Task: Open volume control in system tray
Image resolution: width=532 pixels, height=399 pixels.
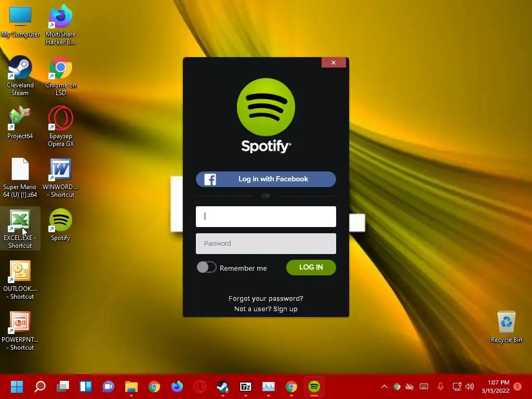Action: (x=470, y=387)
